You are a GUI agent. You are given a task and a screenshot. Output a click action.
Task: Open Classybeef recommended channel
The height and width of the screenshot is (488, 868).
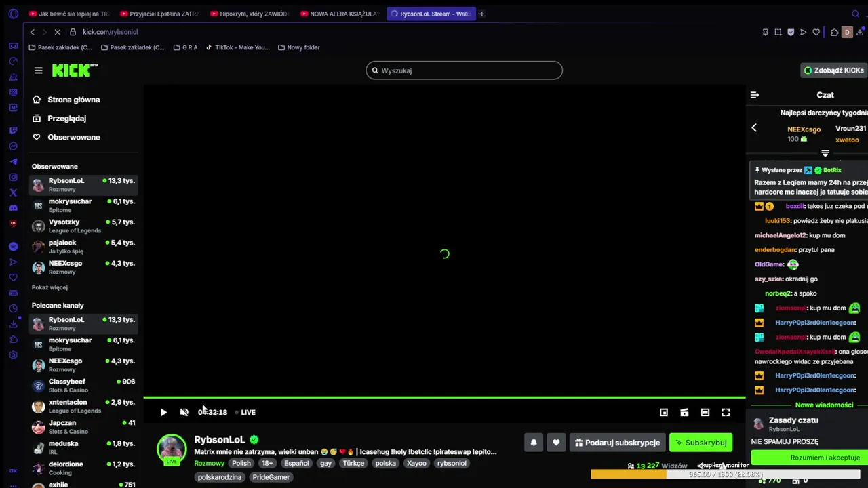click(83, 386)
